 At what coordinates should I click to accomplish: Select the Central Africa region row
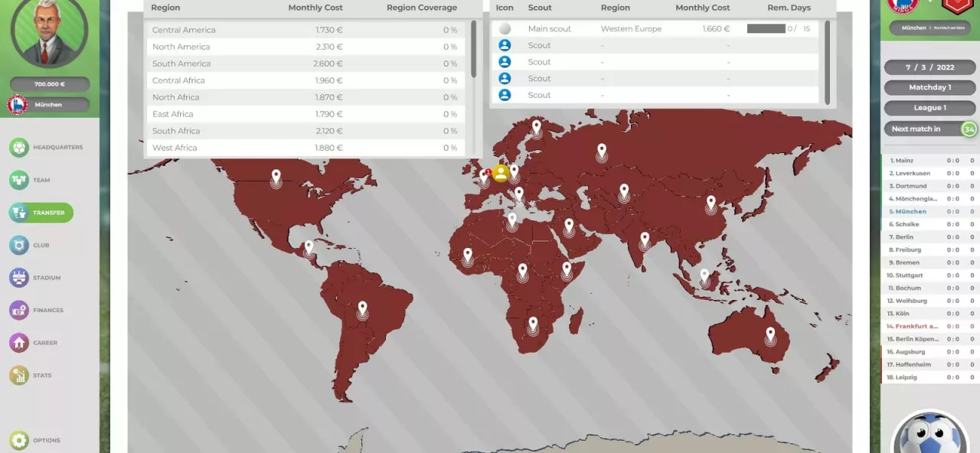(305, 80)
